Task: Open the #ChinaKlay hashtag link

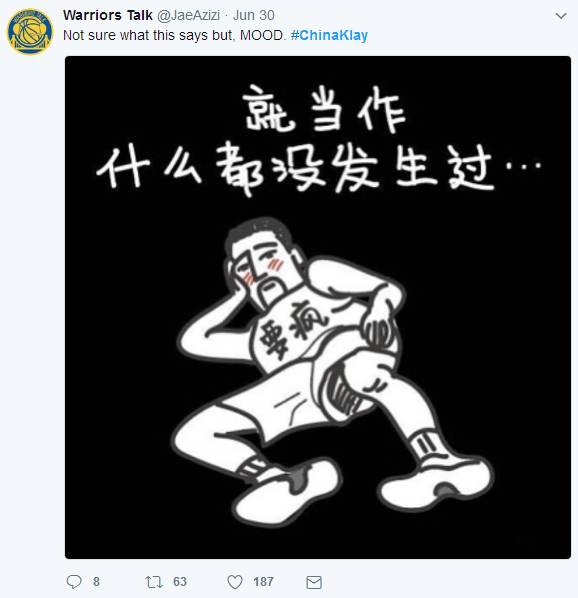Action: [x=329, y=35]
